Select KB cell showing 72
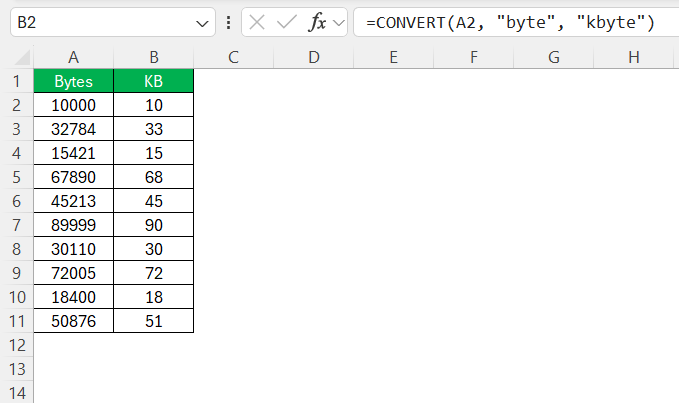 click(154, 273)
